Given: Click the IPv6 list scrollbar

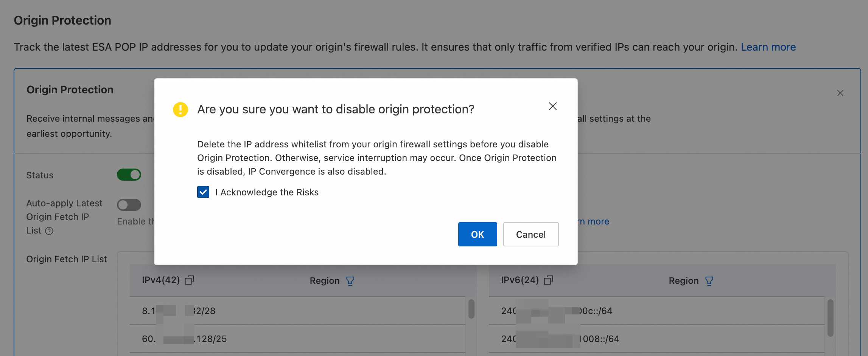Looking at the screenshot, I should [x=831, y=318].
